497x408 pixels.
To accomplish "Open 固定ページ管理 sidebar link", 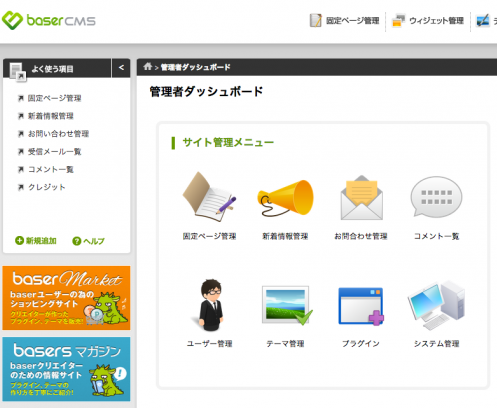I will pos(54,98).
